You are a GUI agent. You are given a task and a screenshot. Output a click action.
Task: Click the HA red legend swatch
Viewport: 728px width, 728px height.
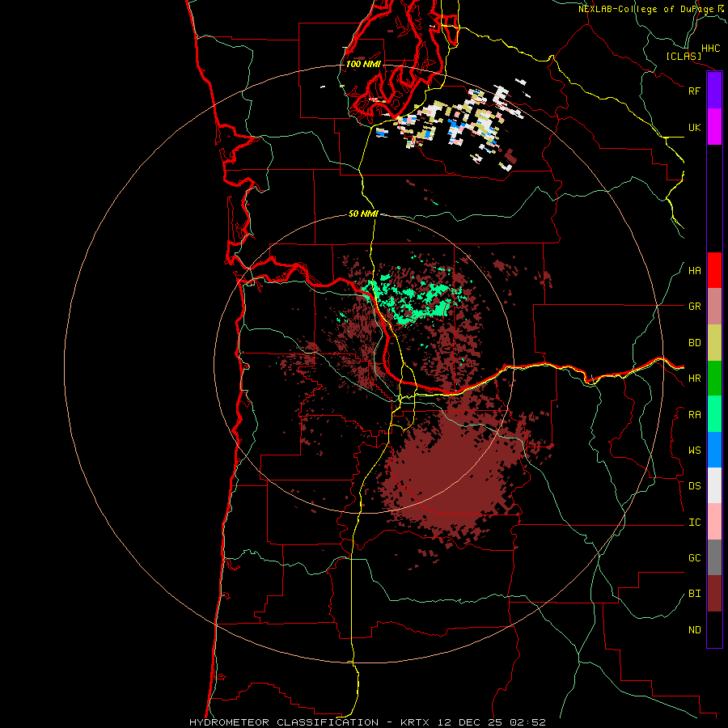tap(714, 270)
